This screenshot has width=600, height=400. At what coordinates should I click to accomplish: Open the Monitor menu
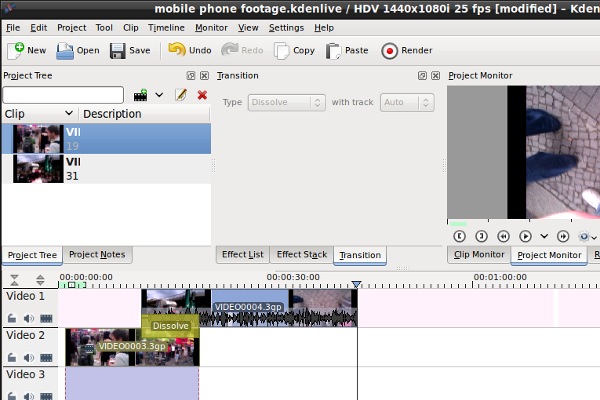tap(211, 28)
